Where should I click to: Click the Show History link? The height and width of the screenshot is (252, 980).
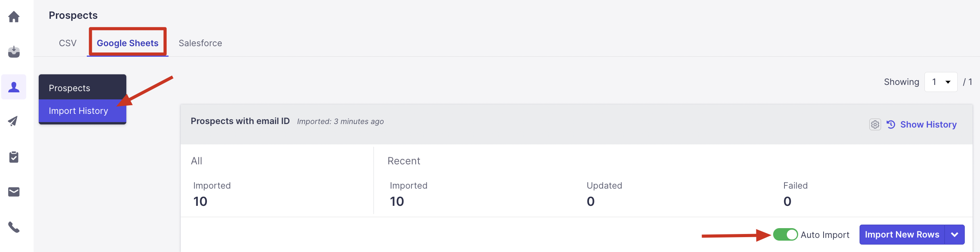pos(928,124)
